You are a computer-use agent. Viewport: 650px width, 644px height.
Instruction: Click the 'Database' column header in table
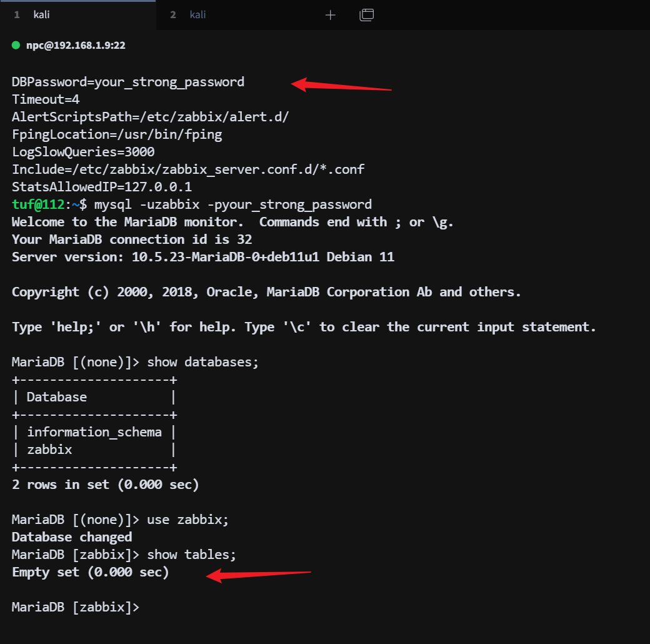coord(57,397)
